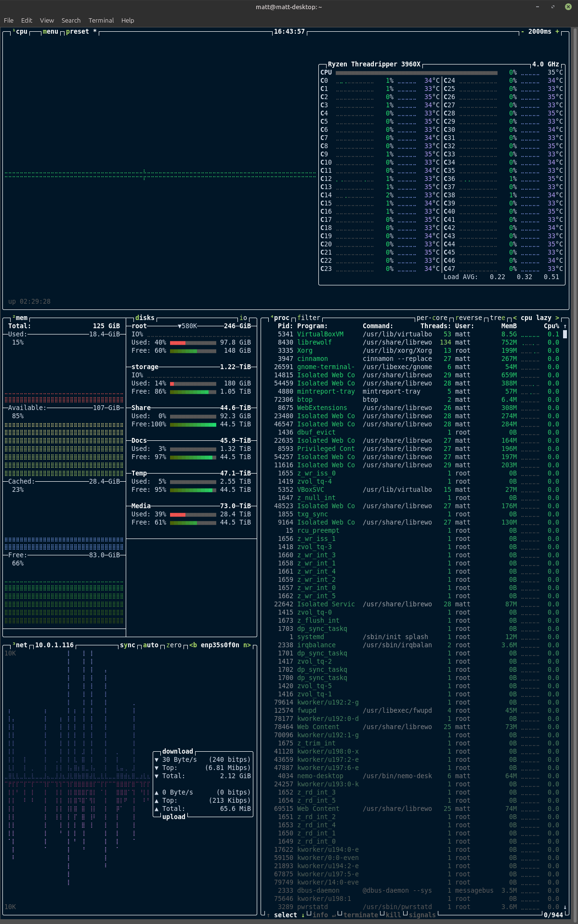Toggle reverse sorting of processes
The height and width of the screenshot is (924, 578).
(469, 318)
